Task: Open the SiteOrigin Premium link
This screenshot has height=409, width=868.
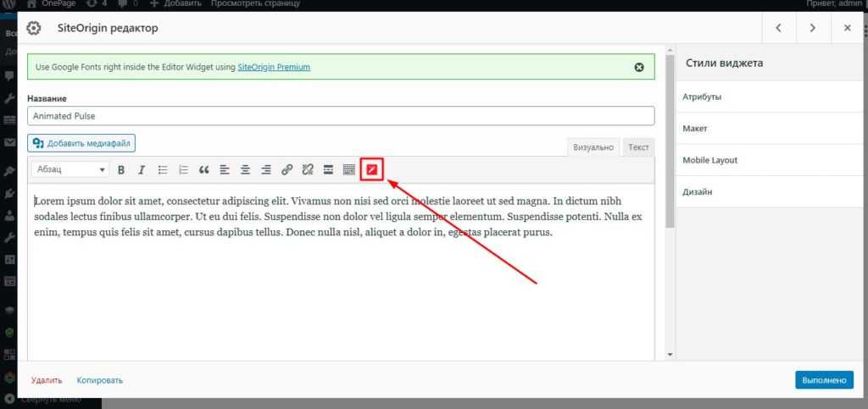Action: 274,67
